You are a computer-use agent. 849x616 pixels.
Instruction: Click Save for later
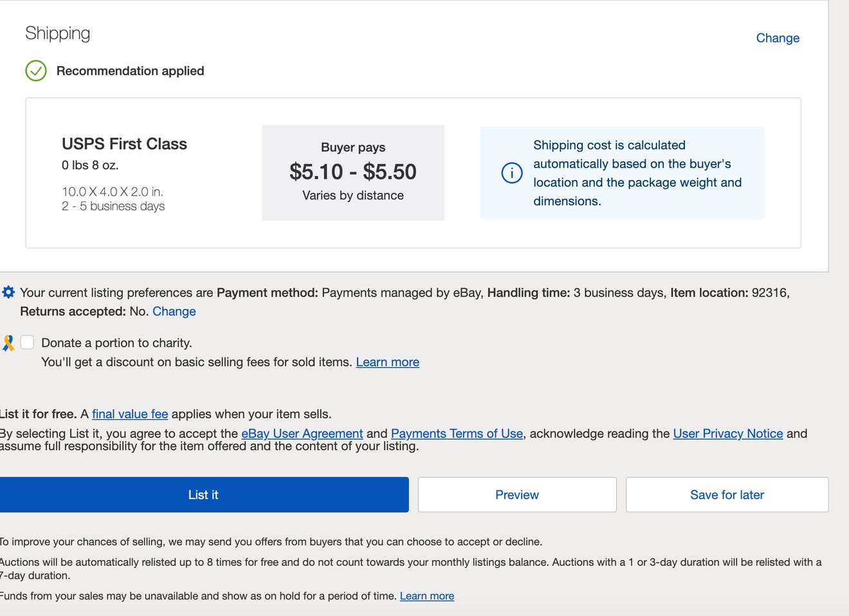[727, 494]
